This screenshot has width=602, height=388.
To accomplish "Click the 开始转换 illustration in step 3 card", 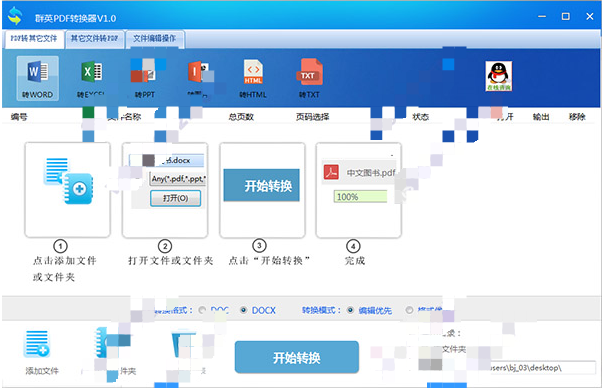I will pos(261,185).
